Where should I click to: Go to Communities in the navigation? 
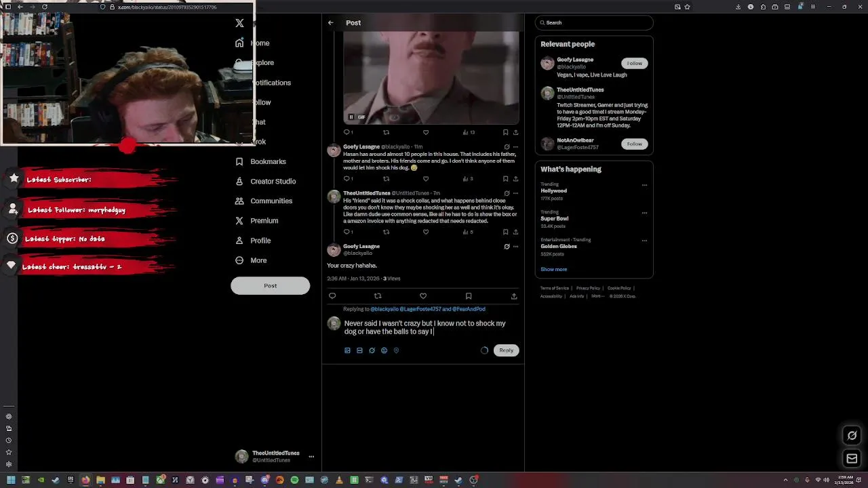pyautogui.click(x=263, y=201)
